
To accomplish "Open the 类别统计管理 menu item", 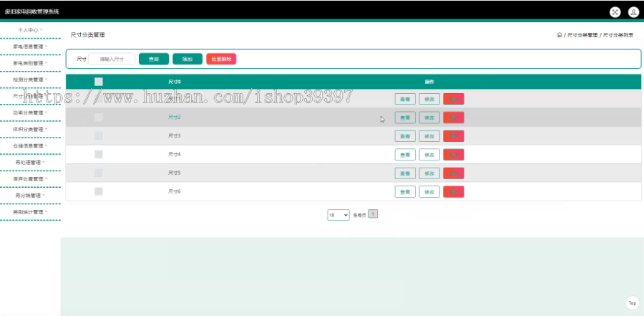I will 30,212.
